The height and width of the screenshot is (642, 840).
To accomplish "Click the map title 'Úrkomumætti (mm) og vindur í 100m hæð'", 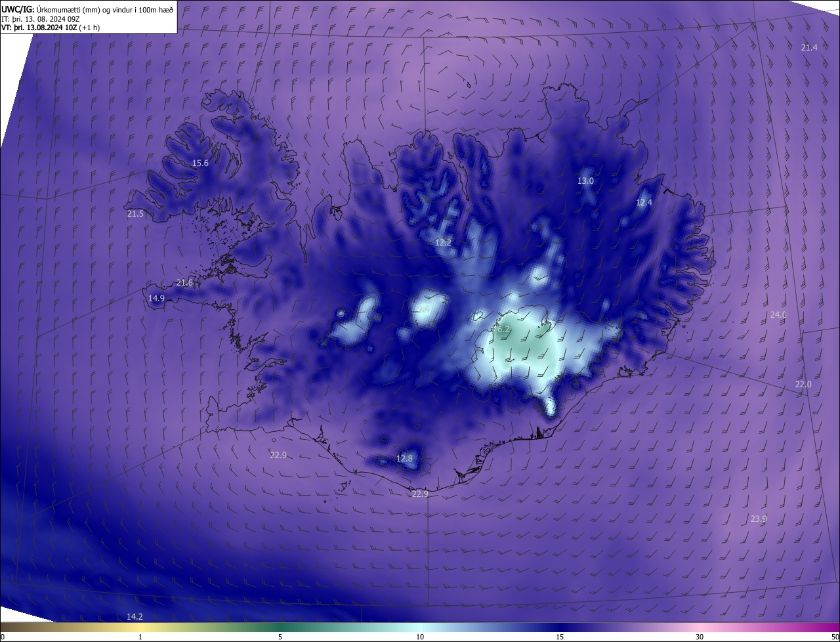I will pyautogui.click(x=105, y=9).
